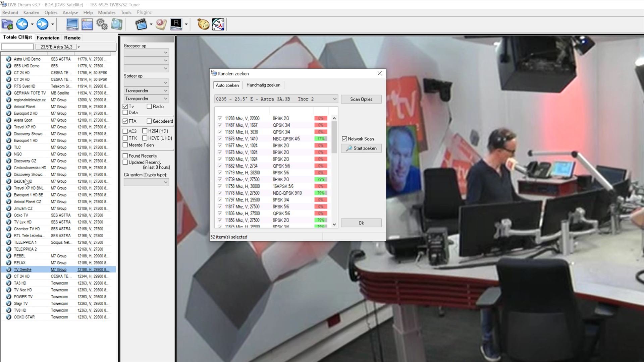644x362 pixels.
Task: Disable the Network Scan checkbox
Action: click(x=344, y=139)
